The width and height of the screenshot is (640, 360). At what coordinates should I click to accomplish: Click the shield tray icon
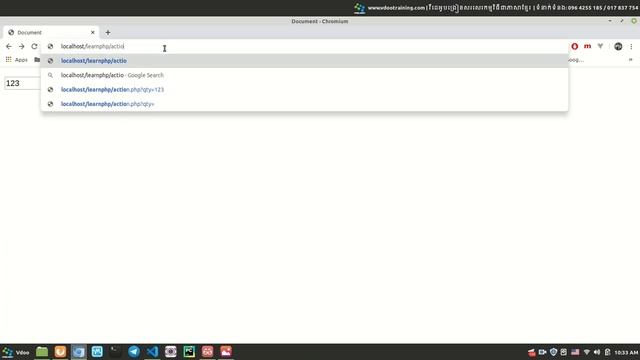point(553,352)
